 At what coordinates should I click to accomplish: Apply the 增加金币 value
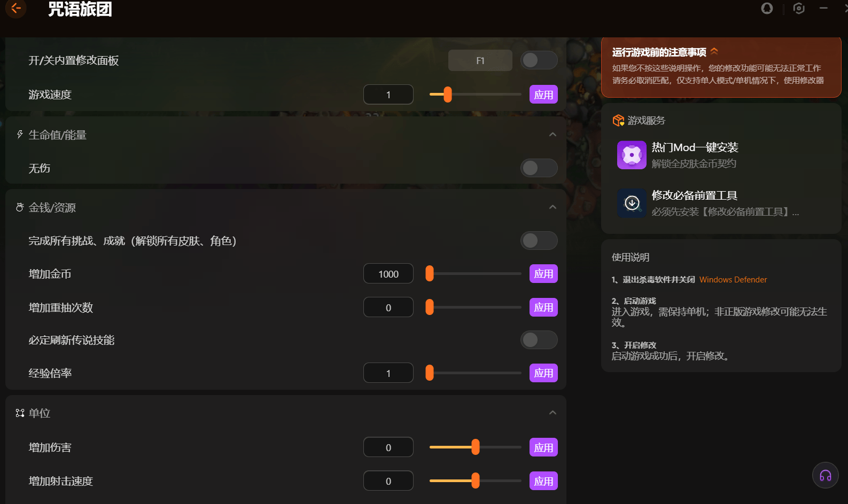click(543, 274)
